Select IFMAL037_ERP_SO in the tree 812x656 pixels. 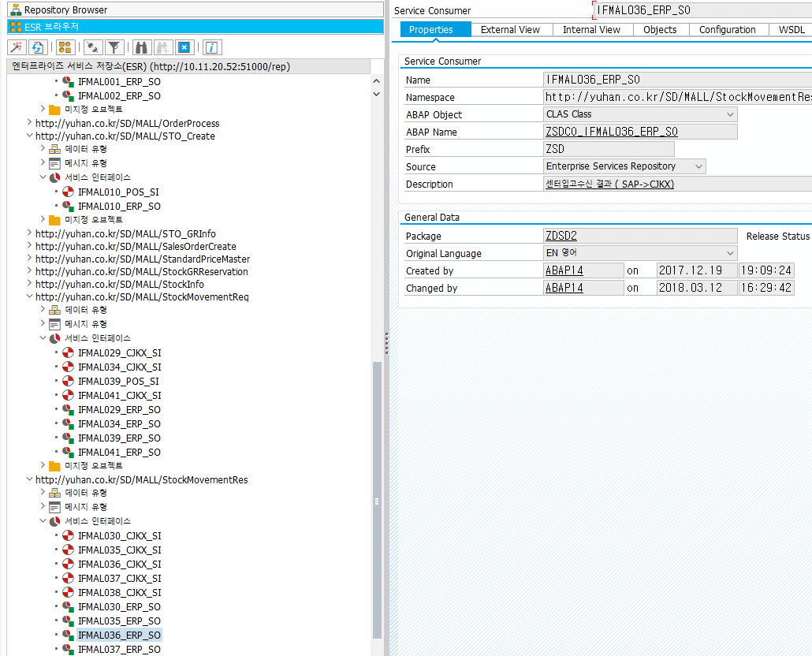(119, 649)
